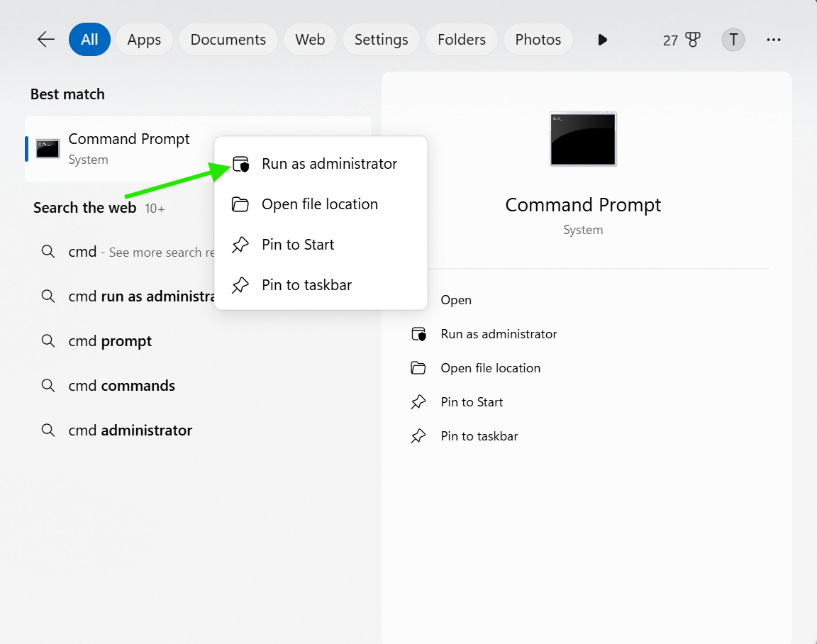Click pin icon beside preview Pin to Start
Image resolution: width=817 pixels, height=644 pixels.
(418, 402)
